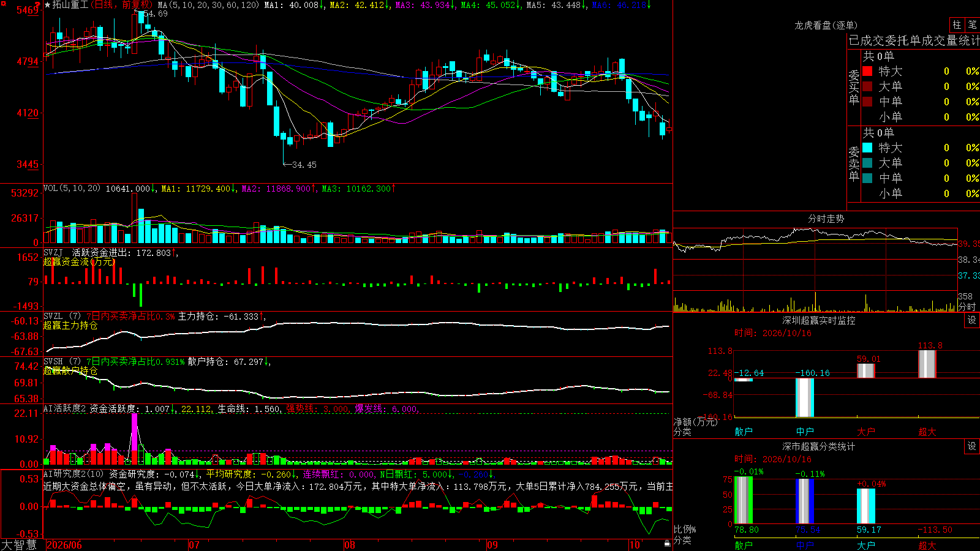
Task: Click the 54.69 high price annotation
Action: pyautogui.click(x=155, y=13)
